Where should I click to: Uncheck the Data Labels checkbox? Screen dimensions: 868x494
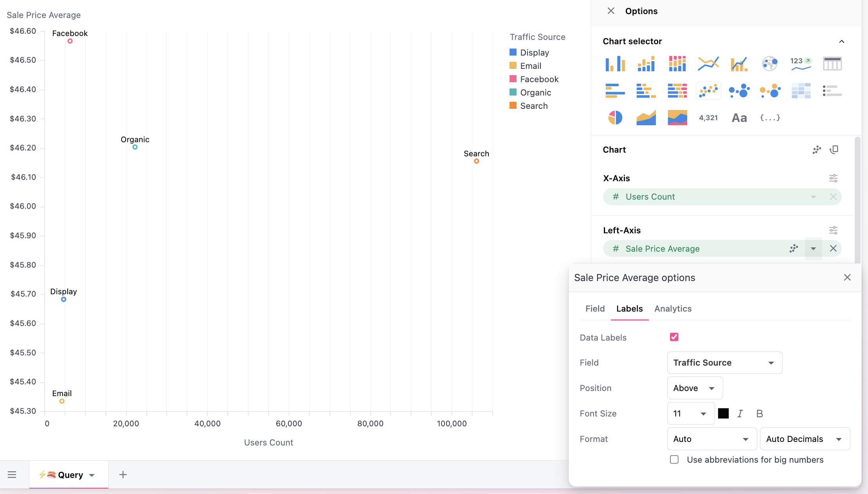[x=674, y=337]
